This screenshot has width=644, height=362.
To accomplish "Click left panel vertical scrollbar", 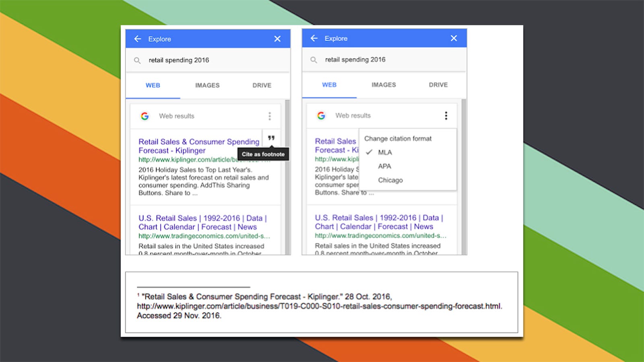I will pyautogui.click(x=287, y=177).
